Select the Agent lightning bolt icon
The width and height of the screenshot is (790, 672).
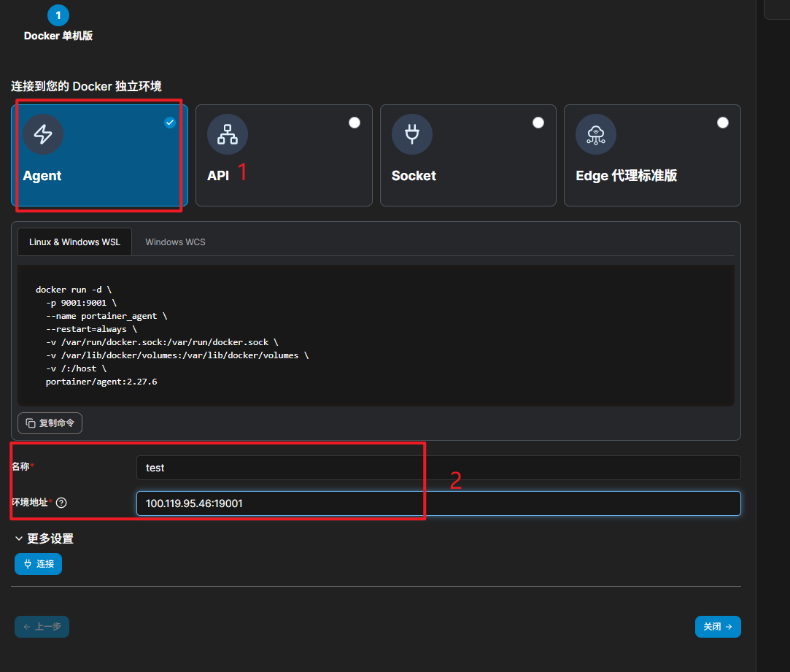click(43, 134)
